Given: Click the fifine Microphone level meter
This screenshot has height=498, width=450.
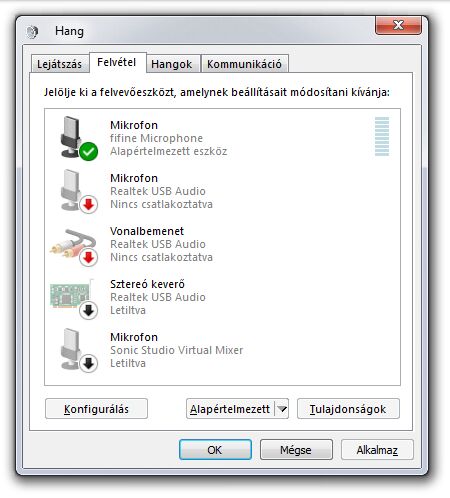Looking at the screenshot, I should point(382,136).
